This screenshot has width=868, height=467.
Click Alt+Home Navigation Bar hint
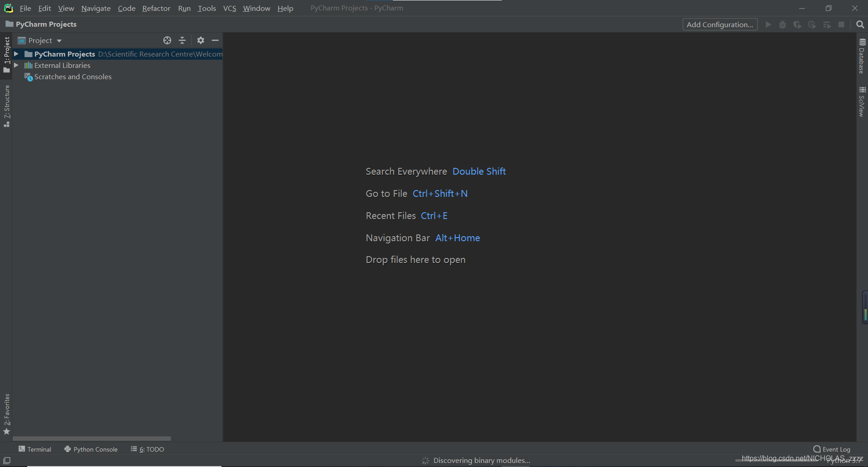tap(458, 238)
